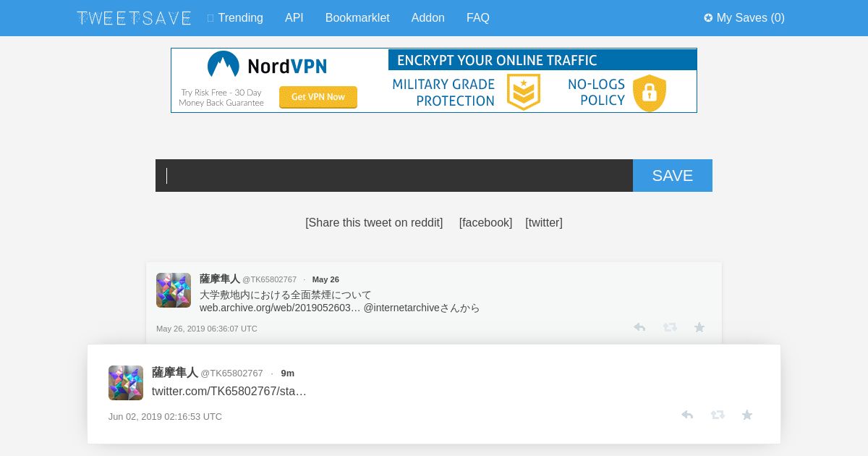Viewport: 868px width, 456px height.
Task: Click the yellow padlock shield in the ad
Action: [x=650, y=93]
